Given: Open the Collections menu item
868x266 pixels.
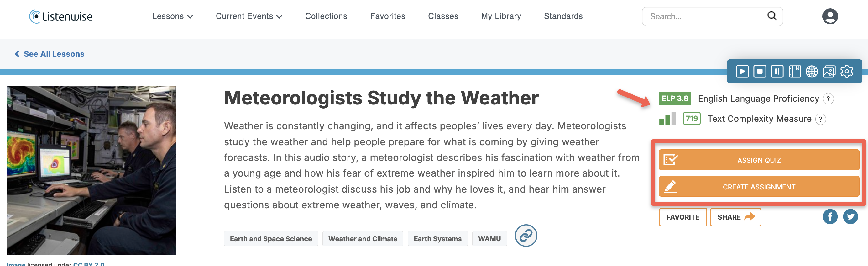Looking at the screenshot, I should pos(326,16).
